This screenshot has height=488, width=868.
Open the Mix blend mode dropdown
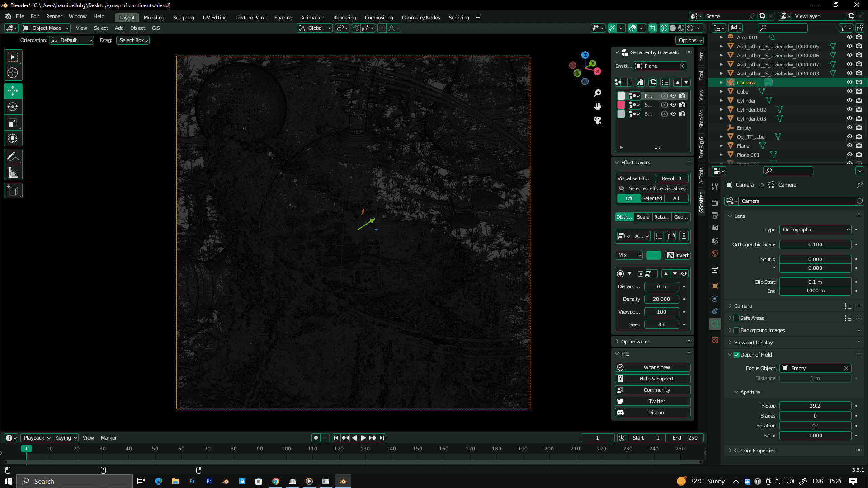tap(629, 255)
